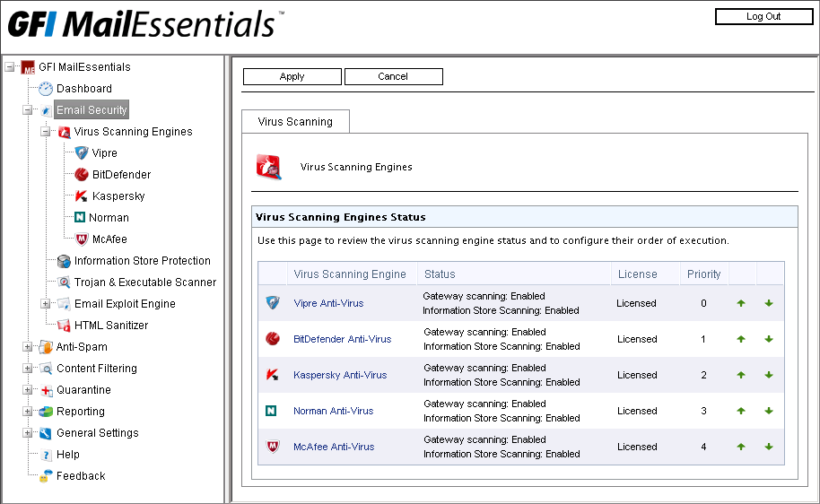Click the GFI MailEssentials root tree icon

[28, 67]
